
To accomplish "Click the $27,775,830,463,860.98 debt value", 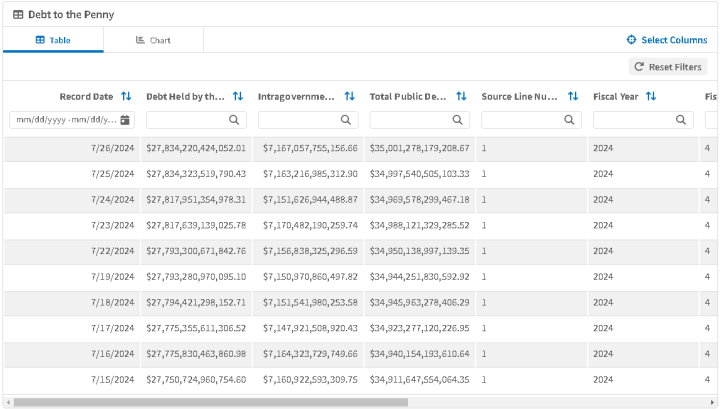I will (x=196, y=354).
